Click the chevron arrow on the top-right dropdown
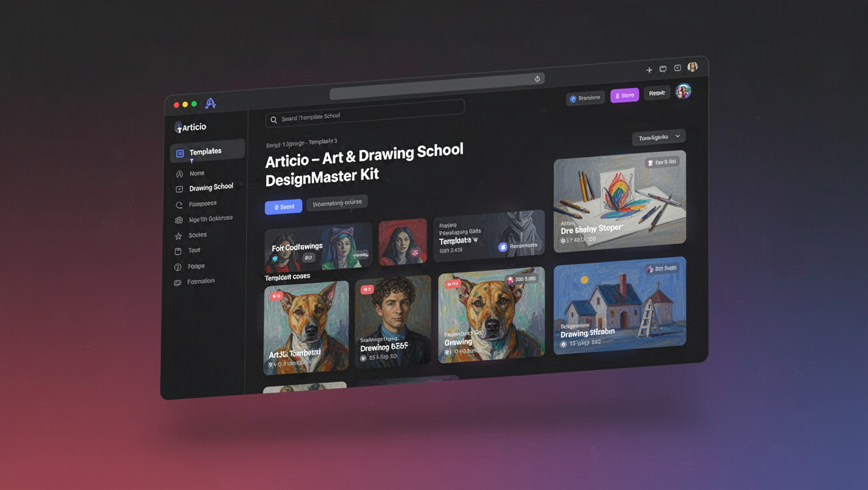The height and width of the screenshot is (490, 868). [678, 136]
